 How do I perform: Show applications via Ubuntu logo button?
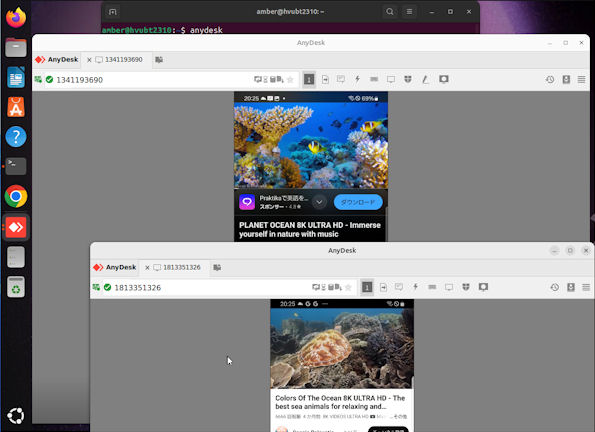[x=16, y=416]
